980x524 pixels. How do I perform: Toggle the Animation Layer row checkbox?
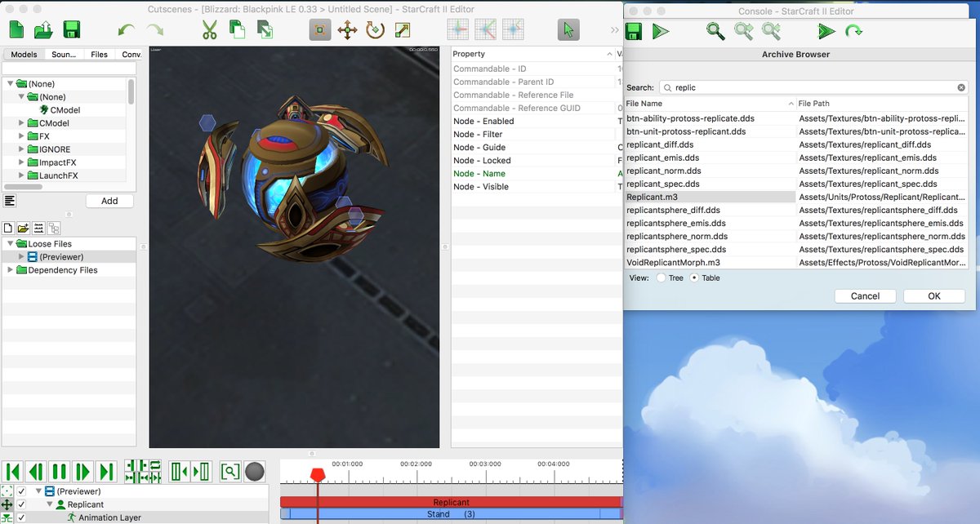coord(22,517)
